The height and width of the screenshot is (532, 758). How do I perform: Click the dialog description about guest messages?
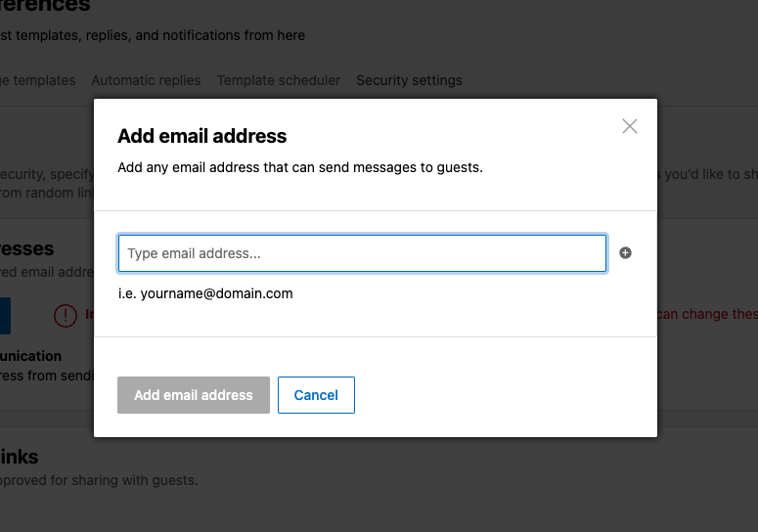tap(300, 167)
